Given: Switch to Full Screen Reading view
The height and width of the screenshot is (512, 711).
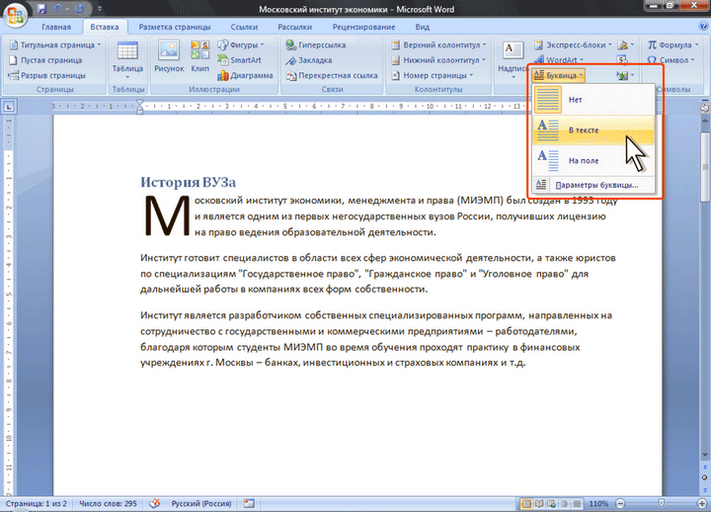Looking at the screenshot, I should click(x=539, y=503).
